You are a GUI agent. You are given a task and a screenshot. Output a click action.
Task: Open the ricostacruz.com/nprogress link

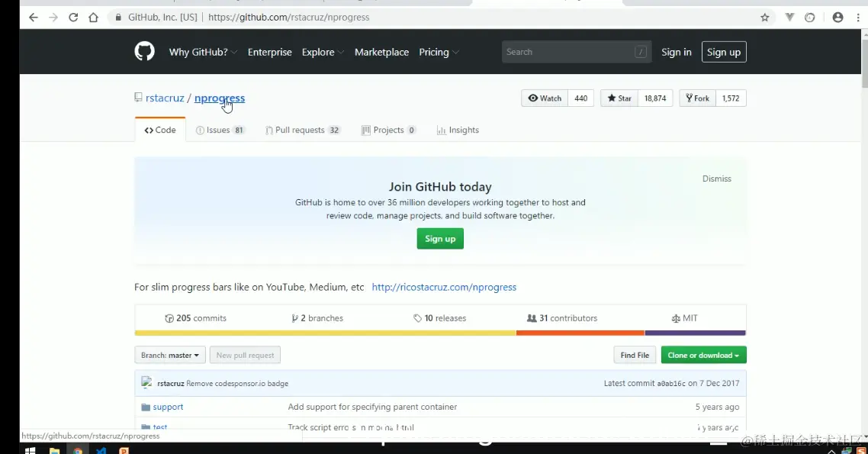pos(444,287)
